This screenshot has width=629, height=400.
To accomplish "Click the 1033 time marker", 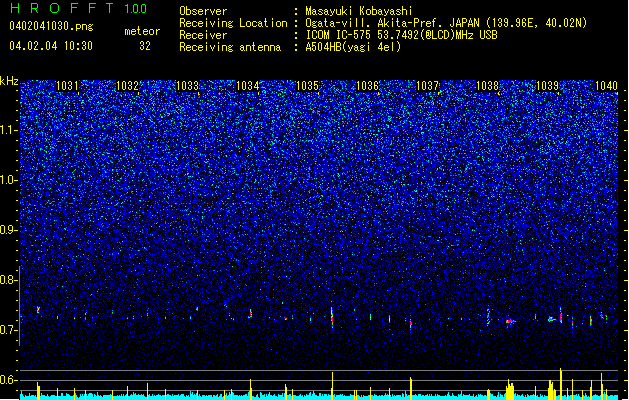I will (187, 85).
